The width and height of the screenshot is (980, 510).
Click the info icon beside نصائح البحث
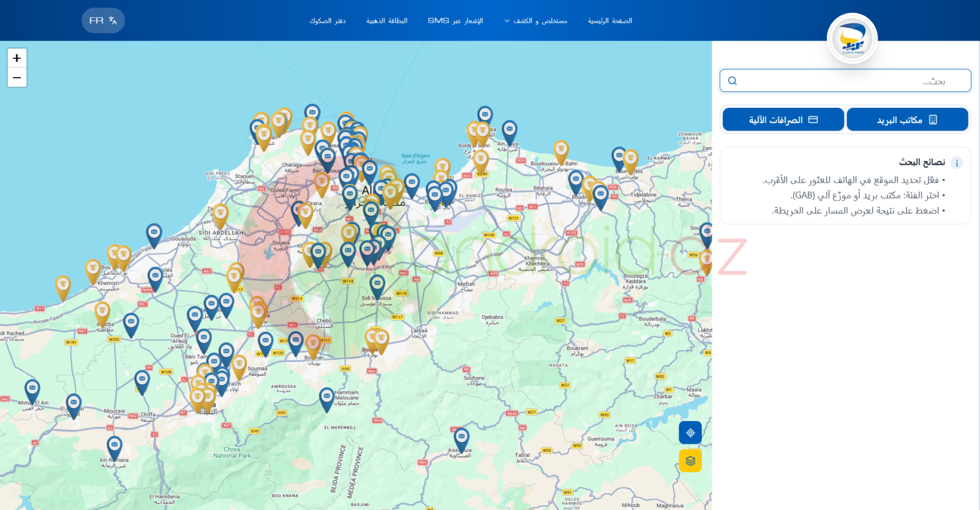coord(957,163)
